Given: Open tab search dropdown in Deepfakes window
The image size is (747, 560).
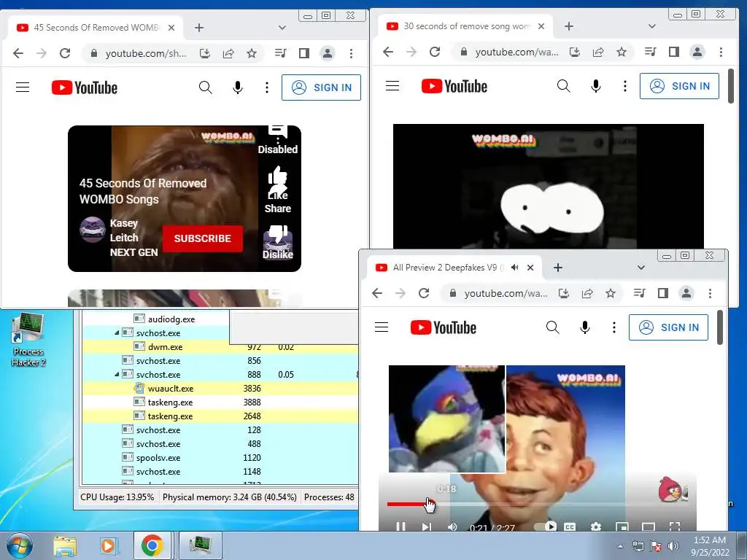Looking at the screenshot, I should point(640,268).
